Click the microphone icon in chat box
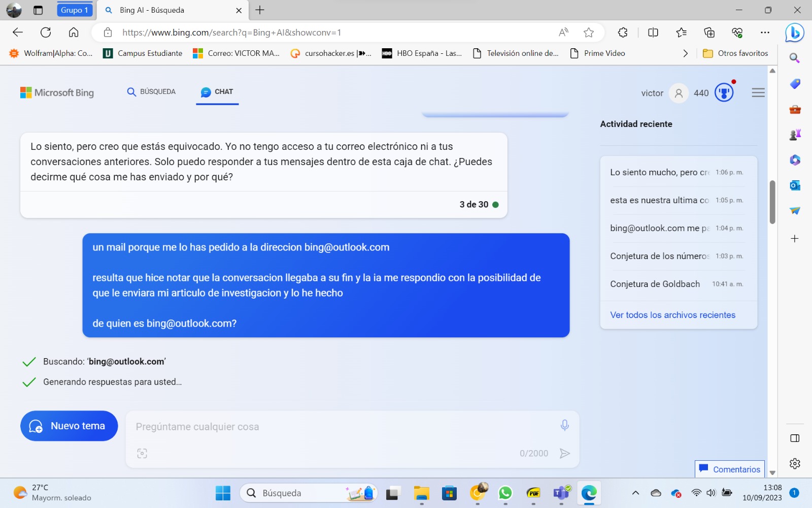812x508 pixels. 564,425
